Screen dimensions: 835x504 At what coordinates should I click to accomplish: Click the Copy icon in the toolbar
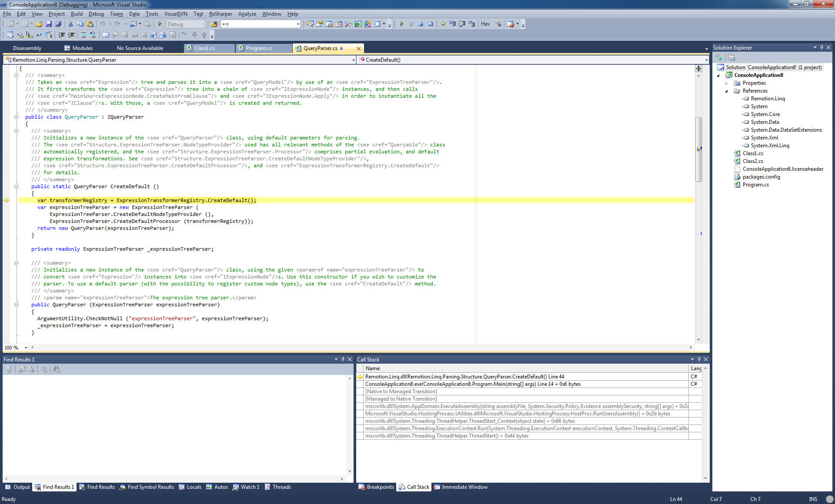(80, 24)
